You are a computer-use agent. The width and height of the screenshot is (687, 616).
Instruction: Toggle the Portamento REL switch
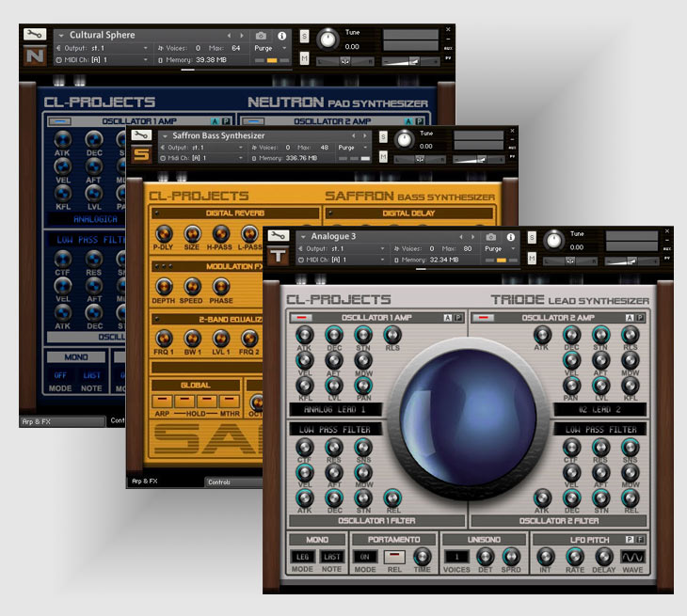point(393,556)
